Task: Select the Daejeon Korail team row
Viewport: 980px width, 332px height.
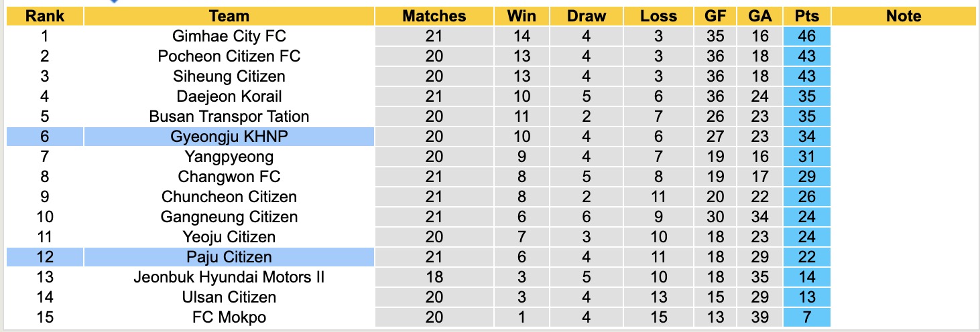Action: 229,96
